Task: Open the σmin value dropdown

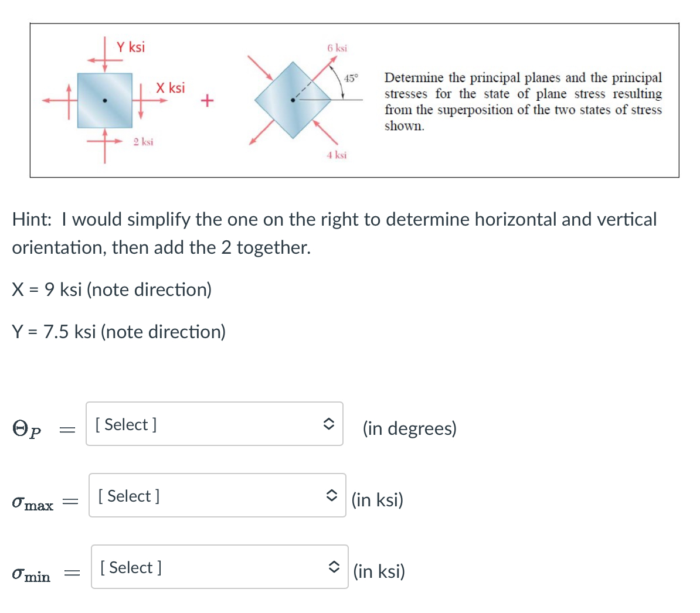Action: click(219, 567)
